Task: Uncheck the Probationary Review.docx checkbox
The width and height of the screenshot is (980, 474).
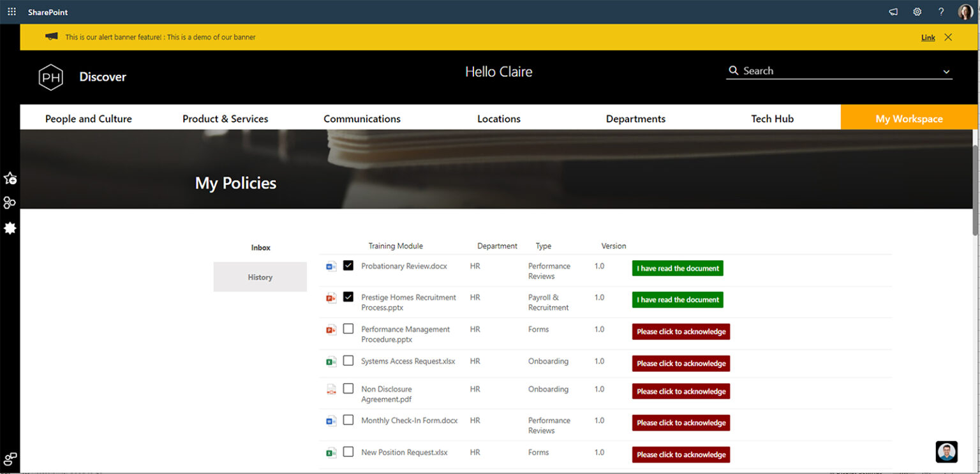Action: (348, 265)
